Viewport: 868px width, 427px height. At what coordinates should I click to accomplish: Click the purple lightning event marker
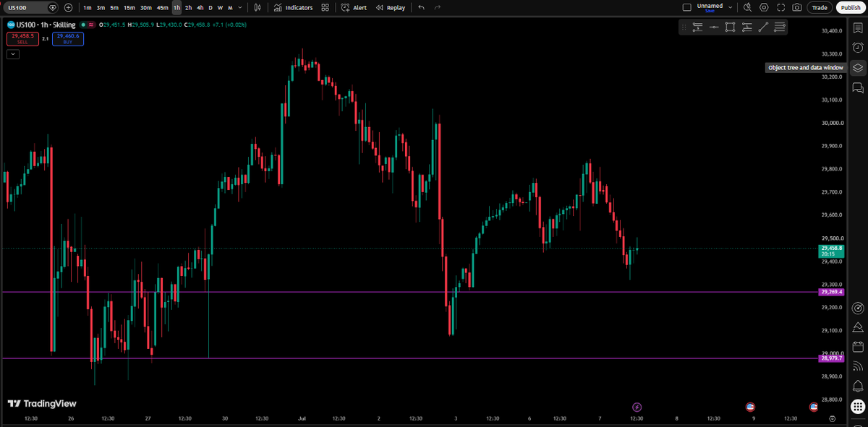[637, 407]
